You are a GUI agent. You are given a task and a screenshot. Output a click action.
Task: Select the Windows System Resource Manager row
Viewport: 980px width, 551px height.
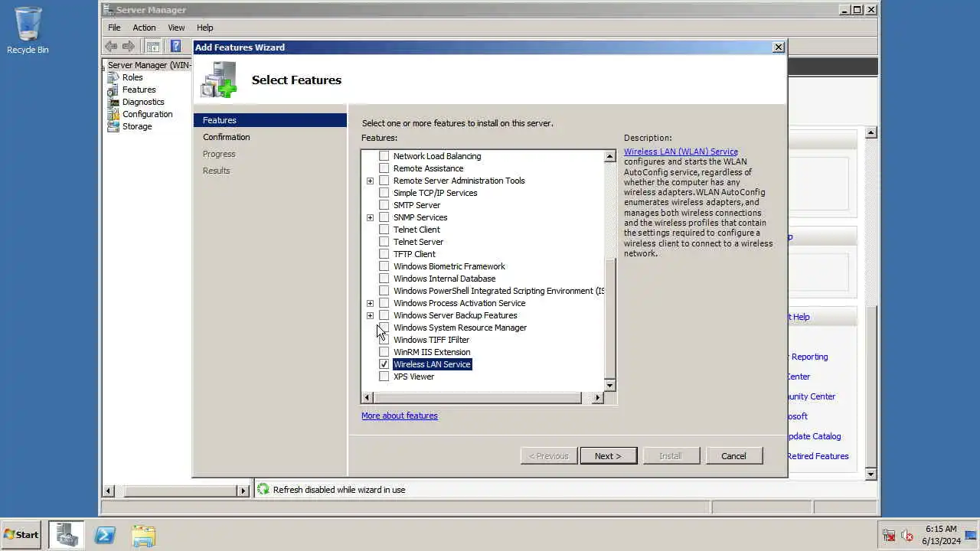point(460,328)
